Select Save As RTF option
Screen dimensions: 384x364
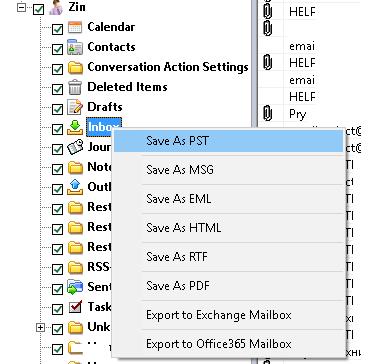click(x=229, y=257)
